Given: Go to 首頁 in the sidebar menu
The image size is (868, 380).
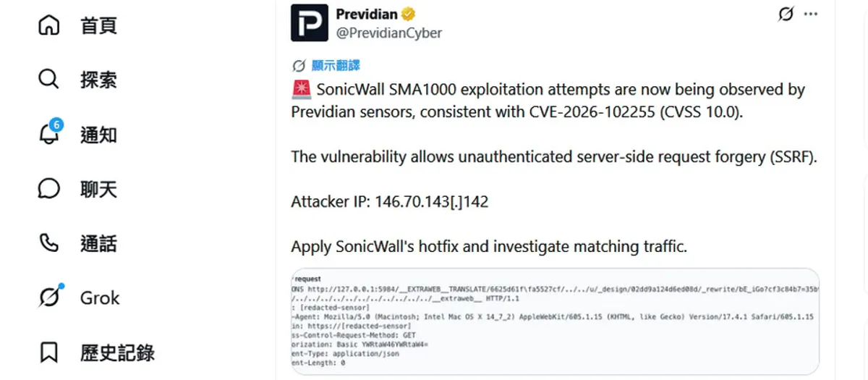Looking at the screenshot, I should click(98, 25).
